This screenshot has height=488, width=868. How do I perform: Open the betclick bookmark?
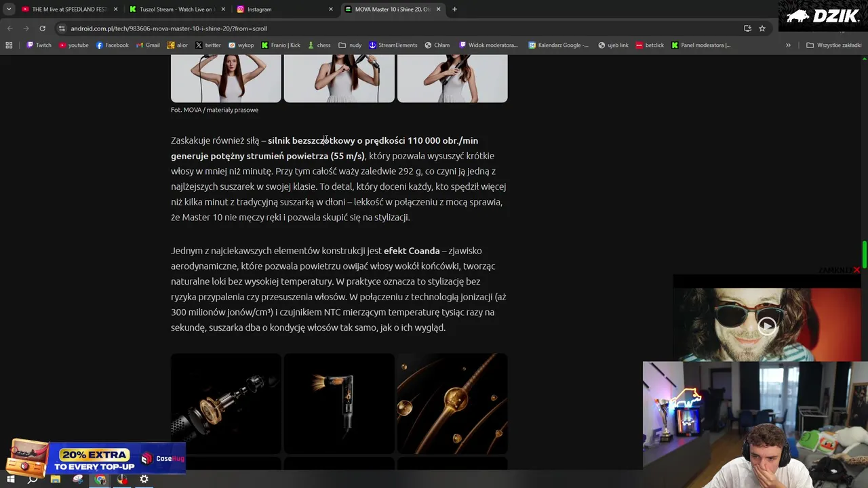[x=650, y=45]
